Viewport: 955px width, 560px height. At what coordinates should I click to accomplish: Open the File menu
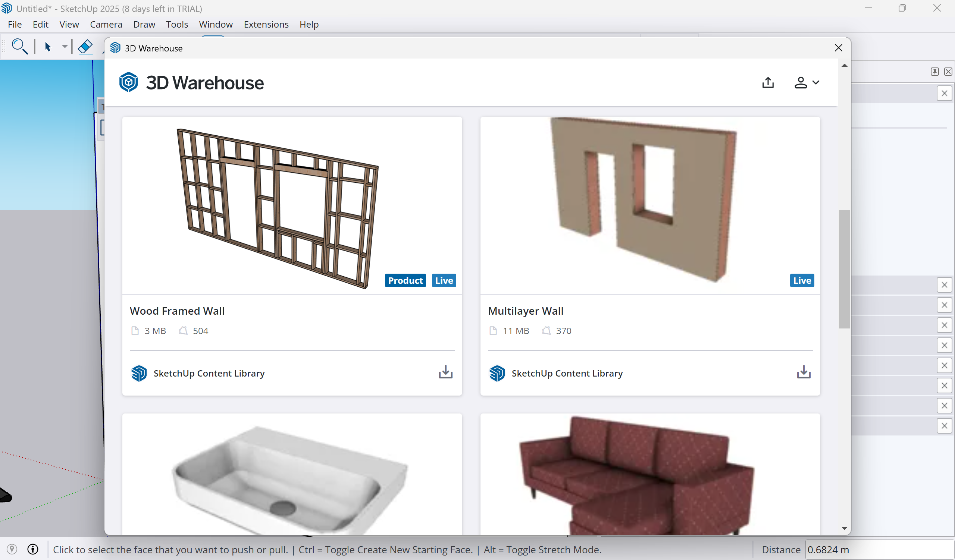point(15,24)
